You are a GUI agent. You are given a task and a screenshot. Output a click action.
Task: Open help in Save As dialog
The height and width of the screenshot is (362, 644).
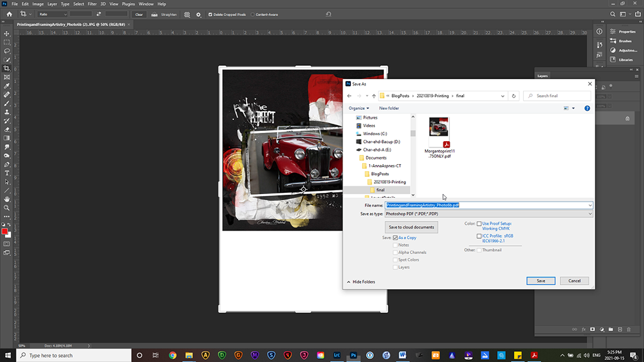(587, 109)
